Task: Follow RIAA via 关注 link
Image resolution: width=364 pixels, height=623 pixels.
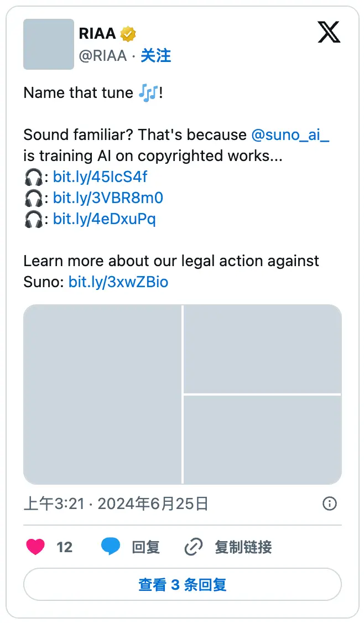Action: coord(156,55)
